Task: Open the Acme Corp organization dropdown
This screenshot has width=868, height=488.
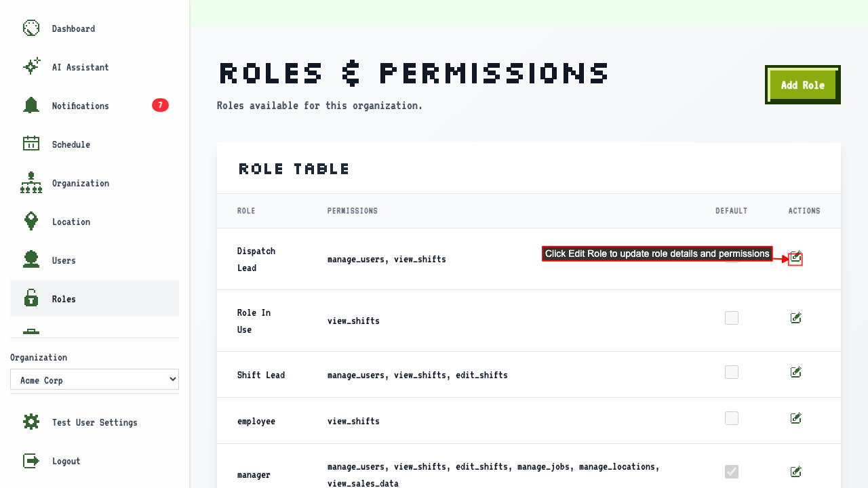Action: [x=94, y=380]
